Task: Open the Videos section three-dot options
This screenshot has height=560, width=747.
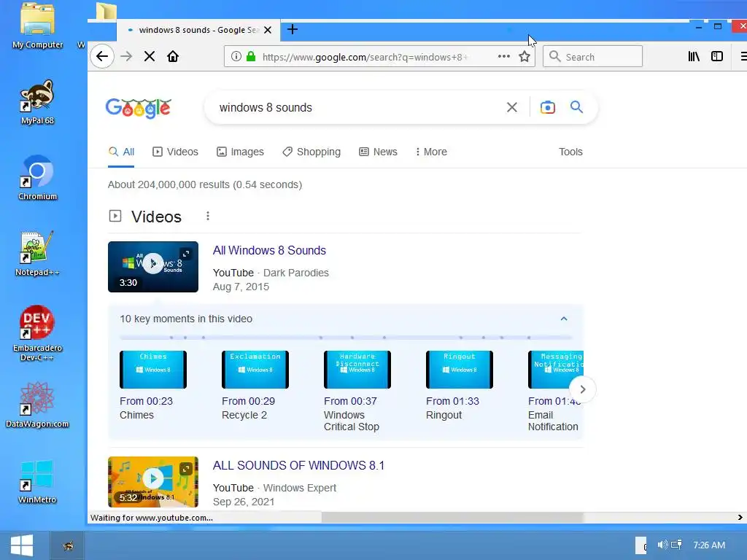Action: tap(208, 216)
